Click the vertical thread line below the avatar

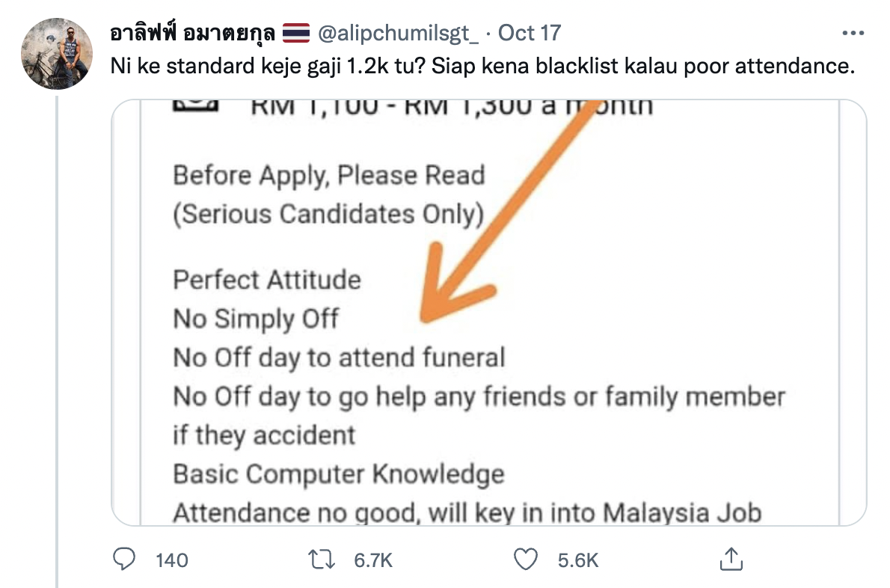pos(57,342)
